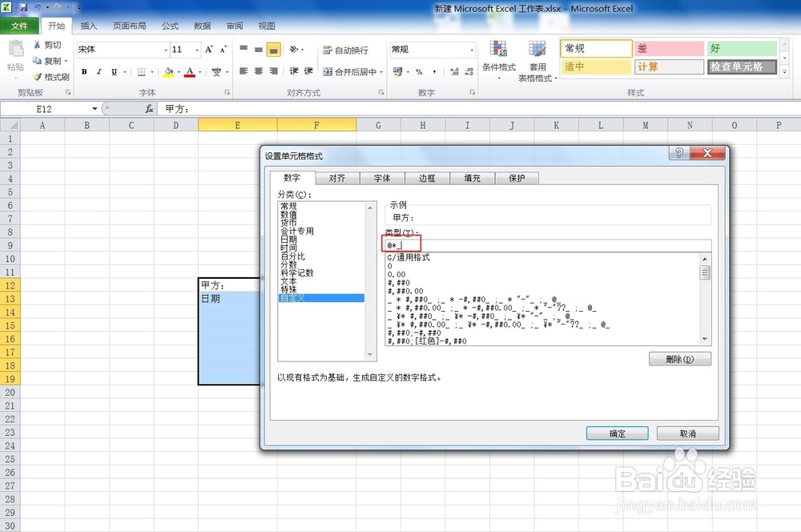This screenshot has height=532, width=801.
Task: Toggle the highlighted bottom align icon
Action: click(x=274, y=50)
